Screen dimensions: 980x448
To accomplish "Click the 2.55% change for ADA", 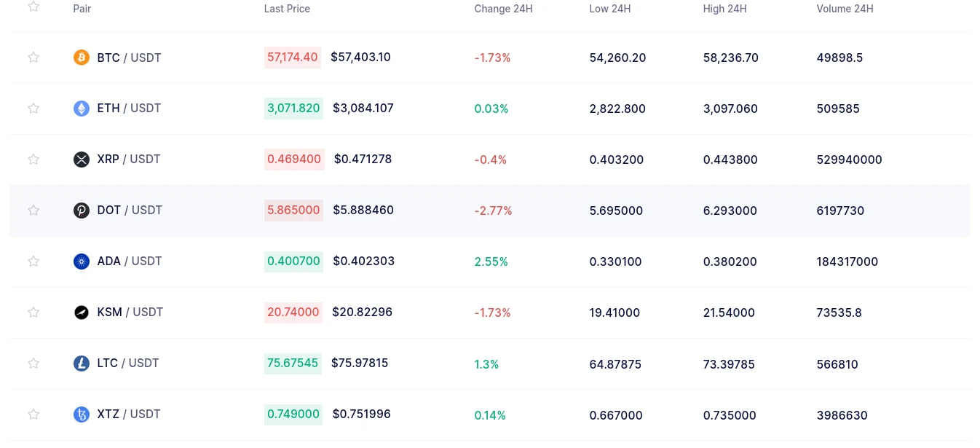I will 491,262.
